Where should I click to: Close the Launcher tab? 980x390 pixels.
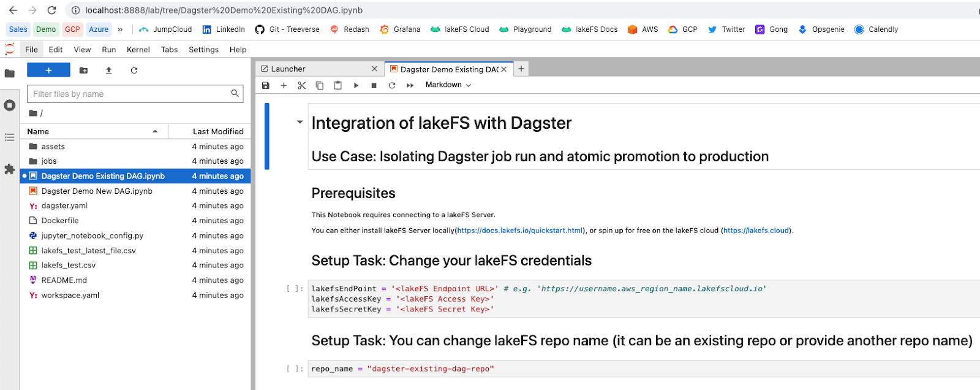(374, 69)
